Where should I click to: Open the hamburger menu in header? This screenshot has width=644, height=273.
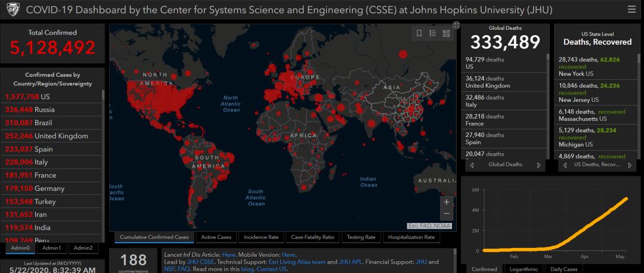pos(631,10)
